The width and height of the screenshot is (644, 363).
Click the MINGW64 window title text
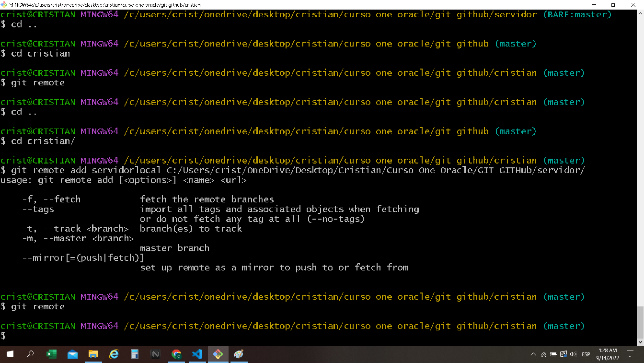105,4
